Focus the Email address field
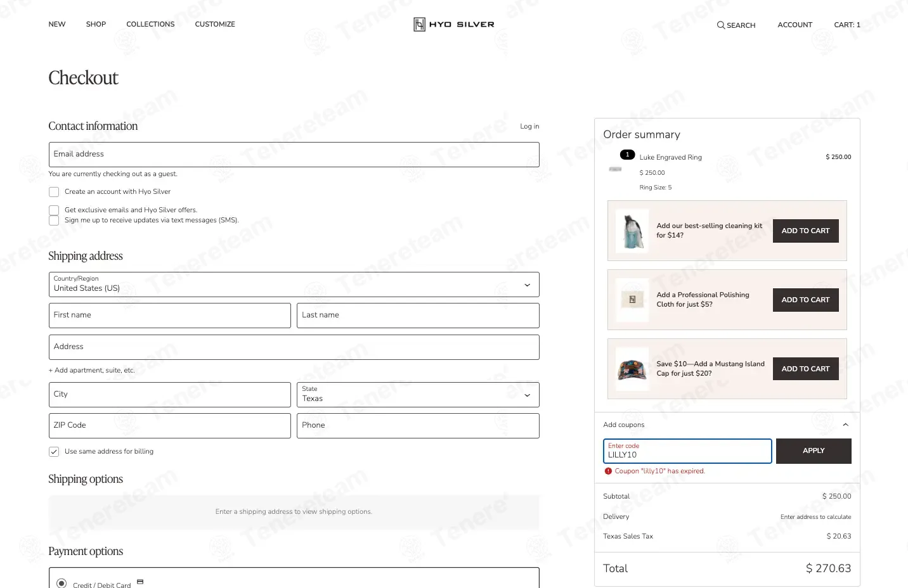 tap(294, 155)
